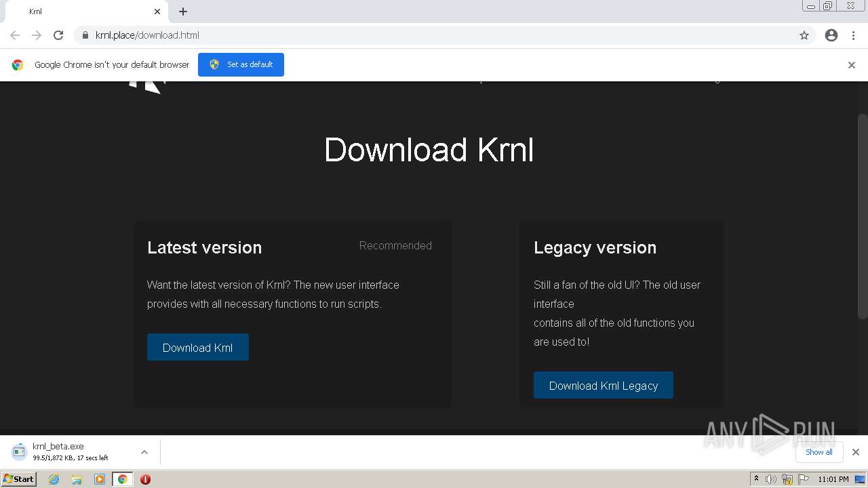Bookmark this page with the star
The height and width of the screenshot is (488, 868).
804,35
